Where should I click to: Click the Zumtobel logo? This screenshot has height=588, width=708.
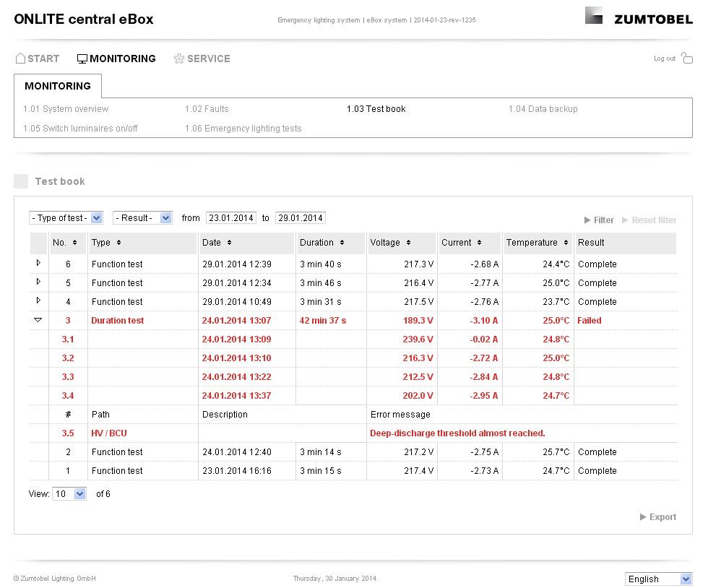click(x=639, y=17)
